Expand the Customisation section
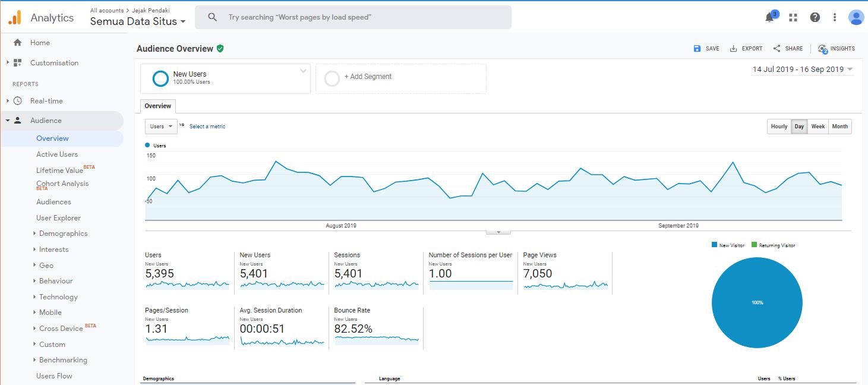 [8, 63]
